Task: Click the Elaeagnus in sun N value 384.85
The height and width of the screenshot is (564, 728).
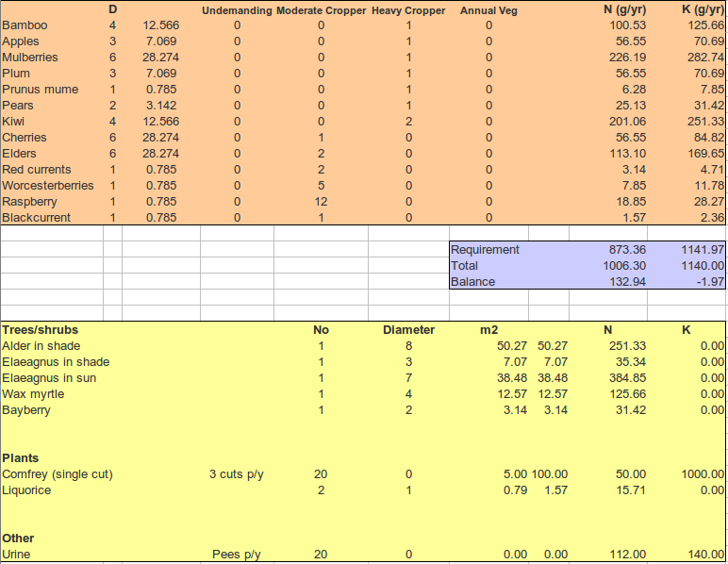Action: click(624, 378)
